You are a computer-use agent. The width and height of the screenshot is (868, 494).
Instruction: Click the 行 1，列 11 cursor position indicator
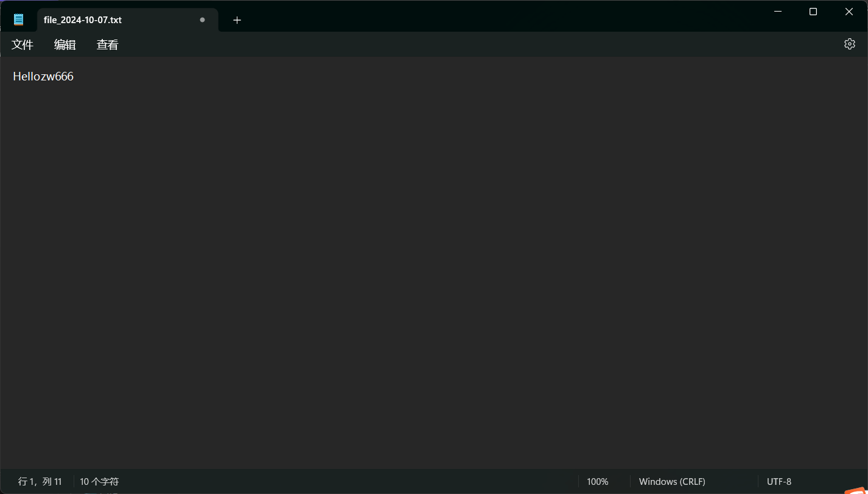40,481
